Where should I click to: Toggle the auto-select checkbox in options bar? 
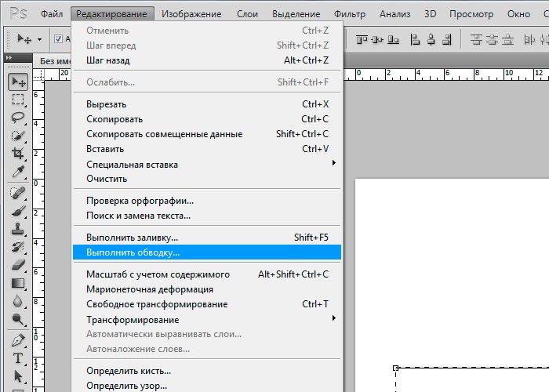(x=59, y=38)
